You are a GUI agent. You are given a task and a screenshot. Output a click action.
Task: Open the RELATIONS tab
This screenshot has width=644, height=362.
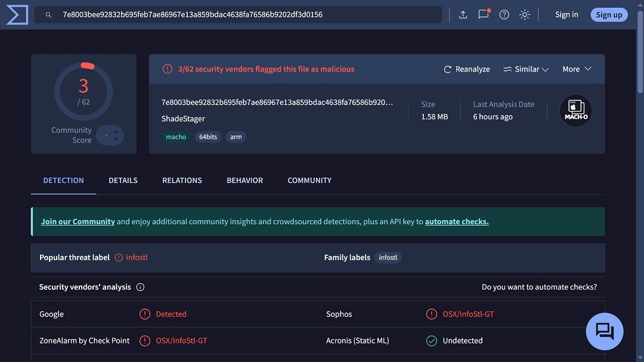182,180
